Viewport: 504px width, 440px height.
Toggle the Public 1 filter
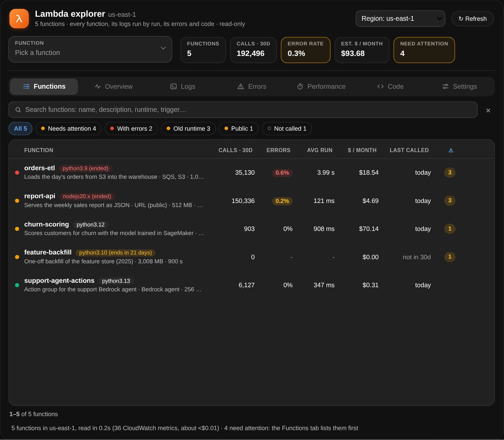(239, 129)
